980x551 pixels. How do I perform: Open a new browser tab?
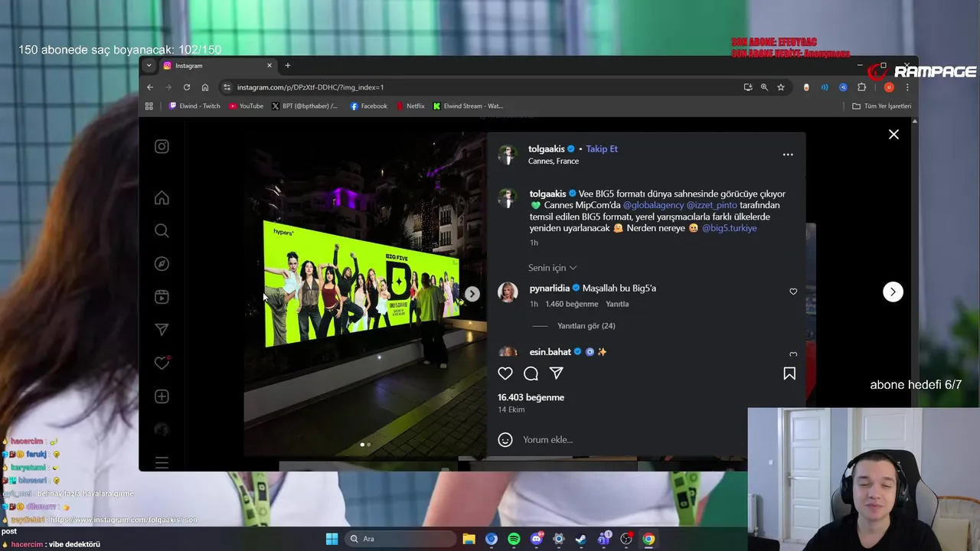(288, 66)
